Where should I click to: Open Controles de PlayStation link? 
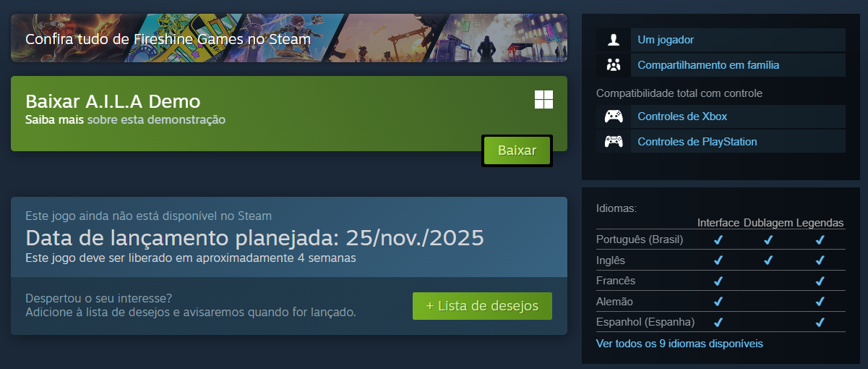pos(697,142)
